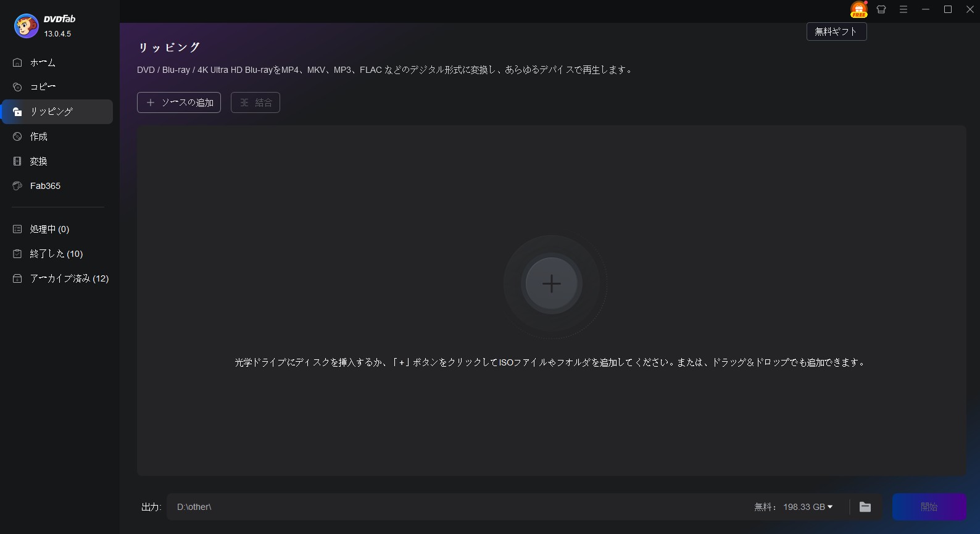The width and height of the screenshot is (980, 534).
Task: Click the large plus circle button
Action: (x=552, y=284)
